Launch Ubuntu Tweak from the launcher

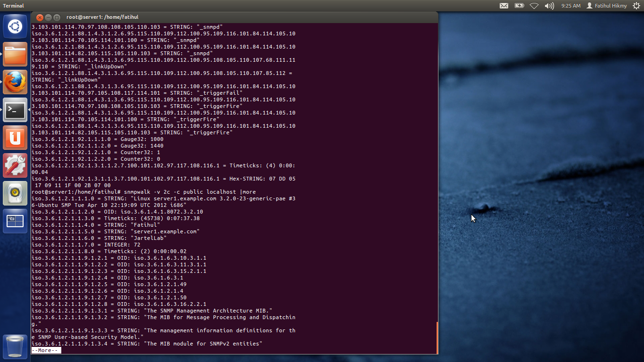15,165
